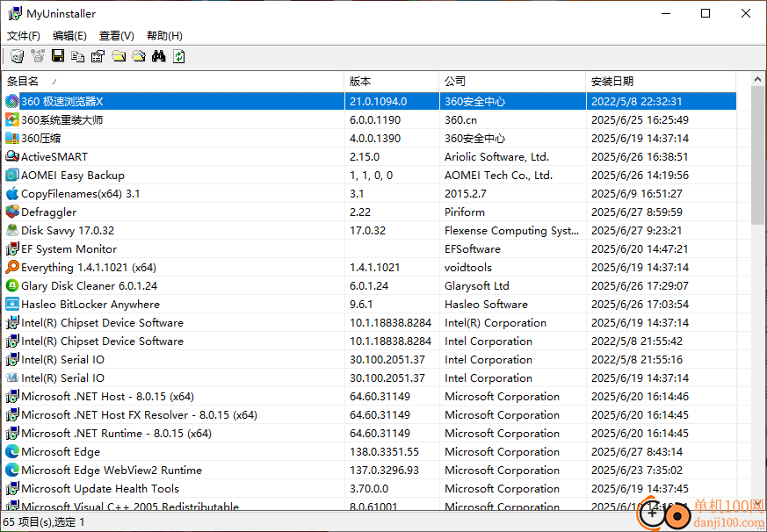Image resolution: width=767 pixels, height=532 pixels.
Task: Click version 4.0.0.1390 cell
Action: pos(375,139)
